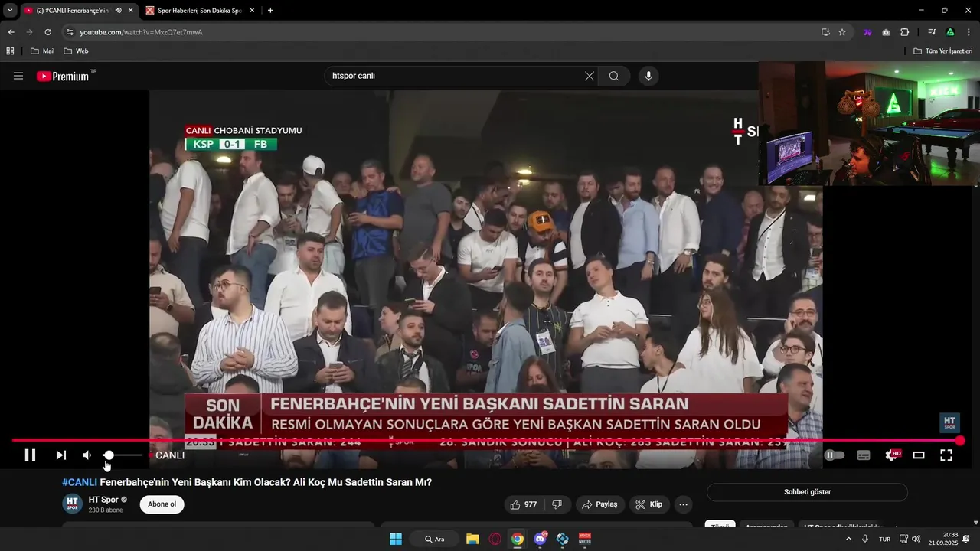Viewport: 980px width, 551px height.
Task: Start voice search with microphone
Action: [648, 76]
